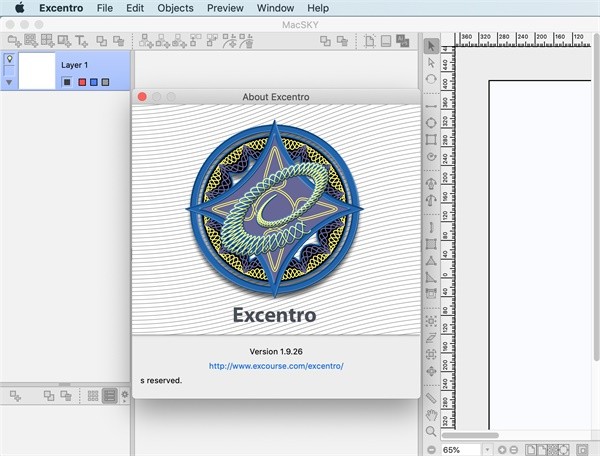This screenshot has height=456, width=600.
Task: Click the round minus button right of plus
Action: pyautogui.click(x=514, y=450)
